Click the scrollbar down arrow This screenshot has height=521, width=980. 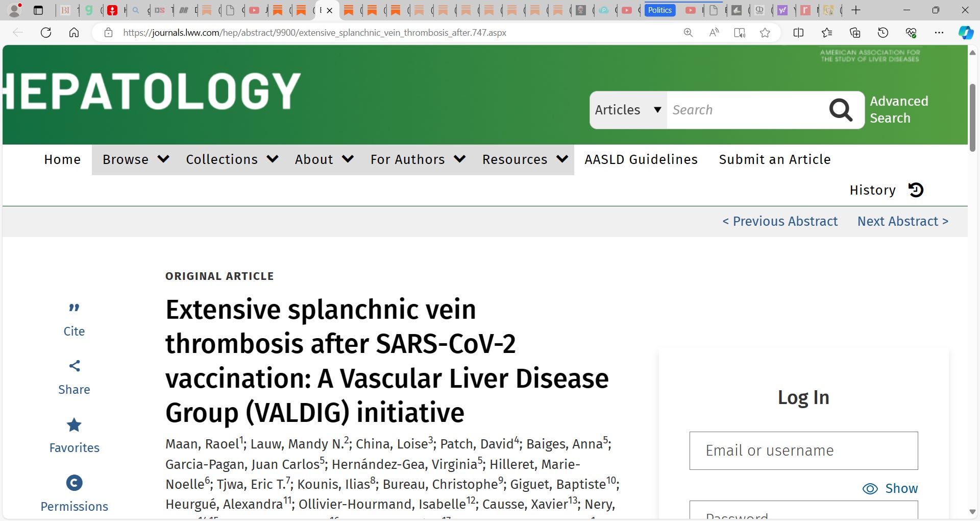pos(972,512)
